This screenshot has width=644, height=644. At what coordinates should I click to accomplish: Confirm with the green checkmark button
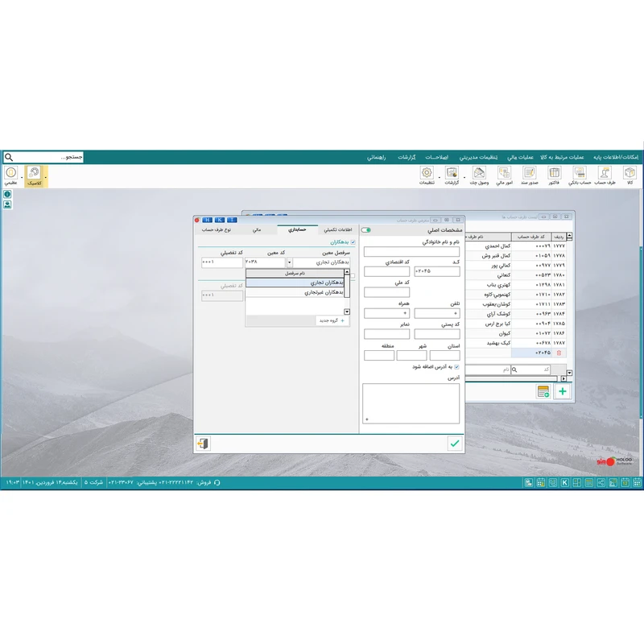[455, 443]
